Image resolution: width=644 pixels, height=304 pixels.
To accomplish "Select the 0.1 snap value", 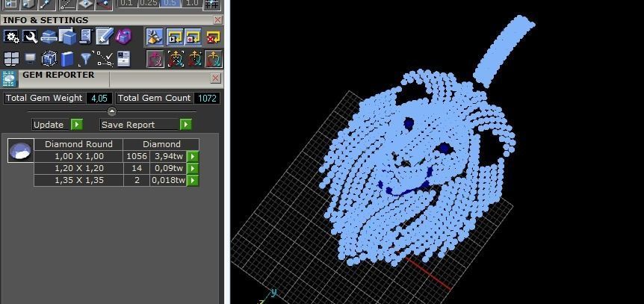I will click(x=127, y=3).
